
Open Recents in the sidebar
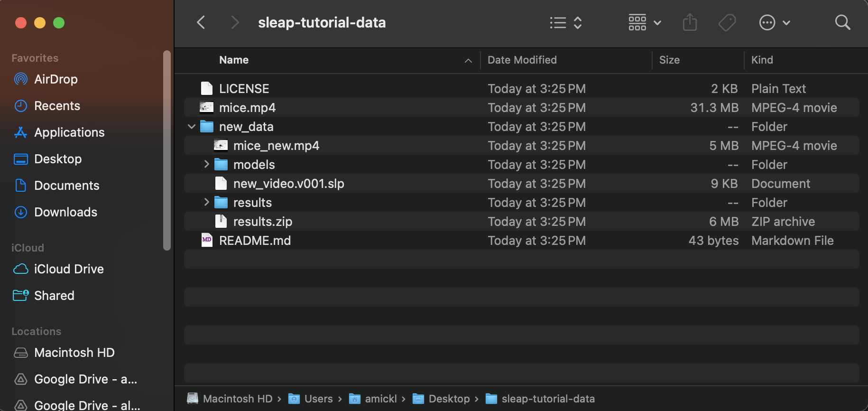[47, 106]
